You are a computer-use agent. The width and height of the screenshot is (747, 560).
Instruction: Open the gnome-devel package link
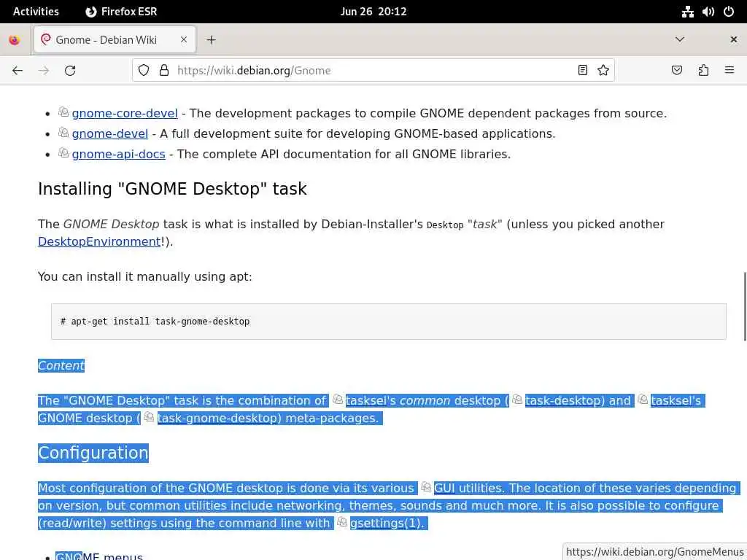pyautogui.click(x=110, y=134)
